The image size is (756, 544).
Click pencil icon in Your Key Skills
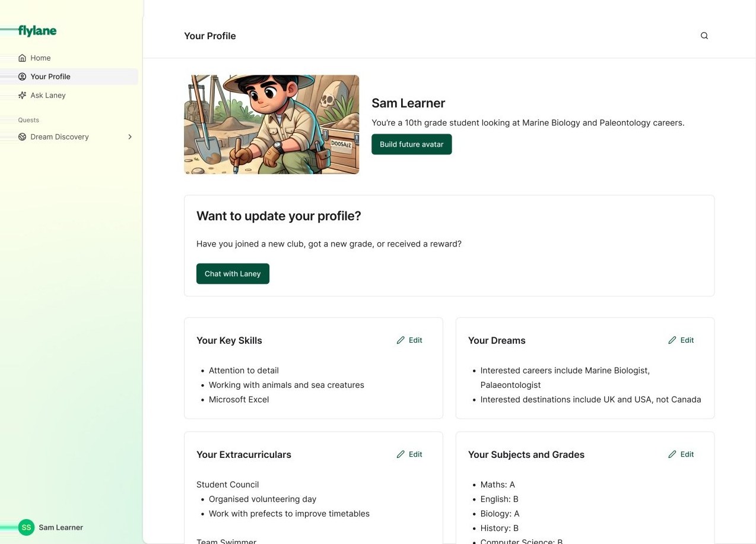(x=401, y=340)
